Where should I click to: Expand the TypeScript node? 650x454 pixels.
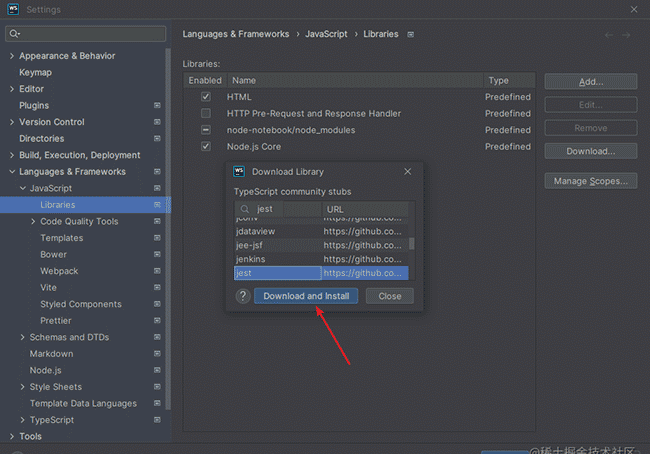point(22,420)
